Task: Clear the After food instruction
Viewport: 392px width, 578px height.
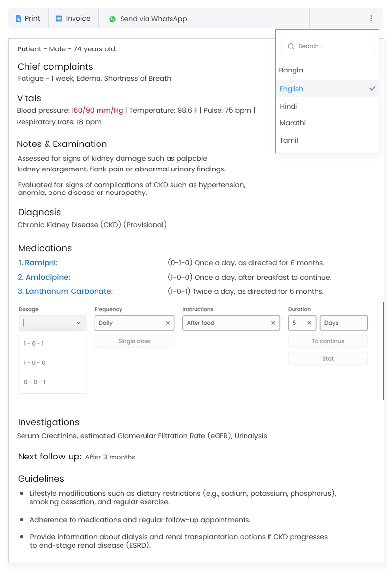Action: pos(273,323)
